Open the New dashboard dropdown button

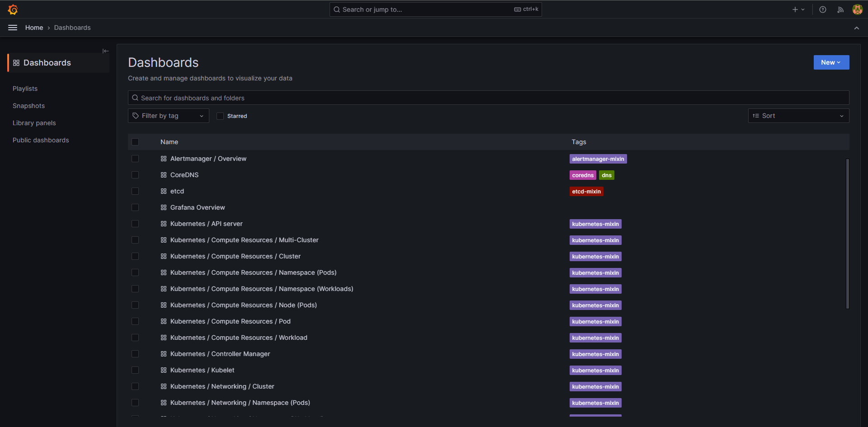coord(831,62)
